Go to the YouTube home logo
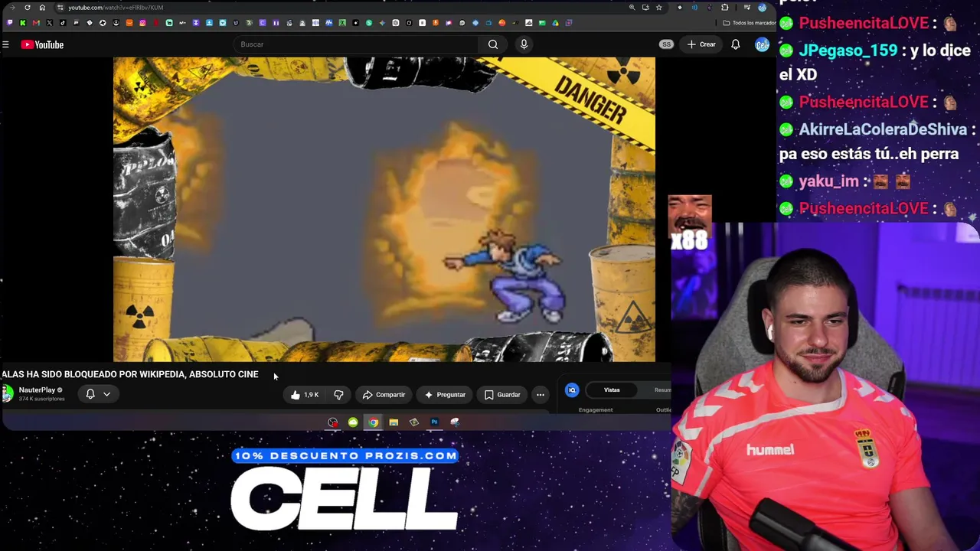Image resolution: width=980 pixels, height=551 pixels. pos(42,45)
